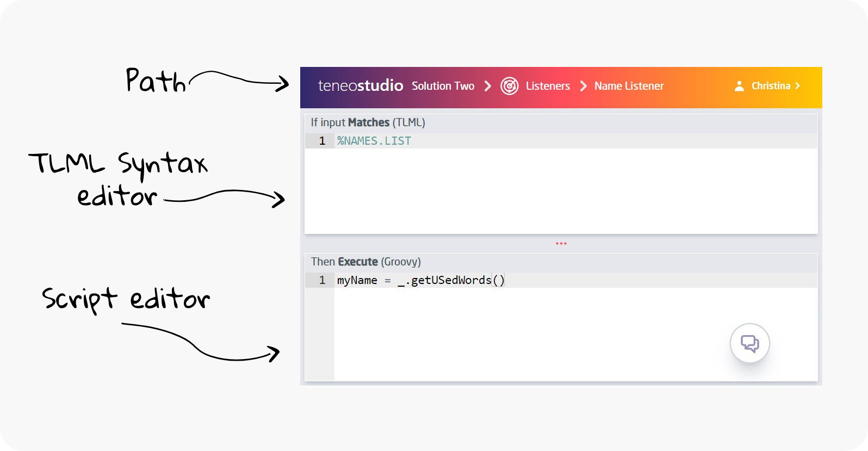This screenshot has height=451, width=868.
Task: Expand the chevron next to Christina
Action: (x=798, y=86)
